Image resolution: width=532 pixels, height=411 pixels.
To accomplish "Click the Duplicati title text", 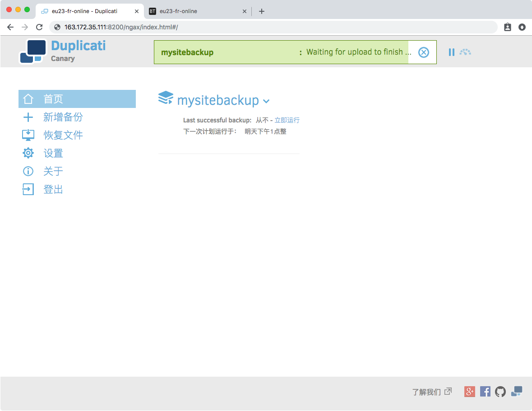I will click(79, 46).
